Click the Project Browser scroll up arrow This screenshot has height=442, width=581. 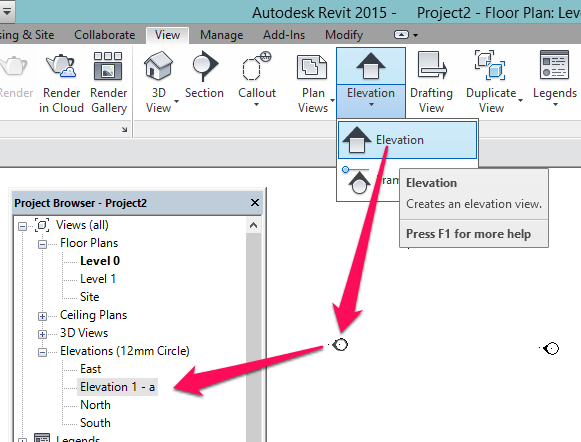tap(253, 225)
